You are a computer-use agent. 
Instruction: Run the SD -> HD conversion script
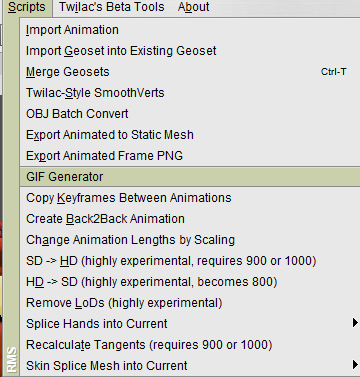[190, 261]
